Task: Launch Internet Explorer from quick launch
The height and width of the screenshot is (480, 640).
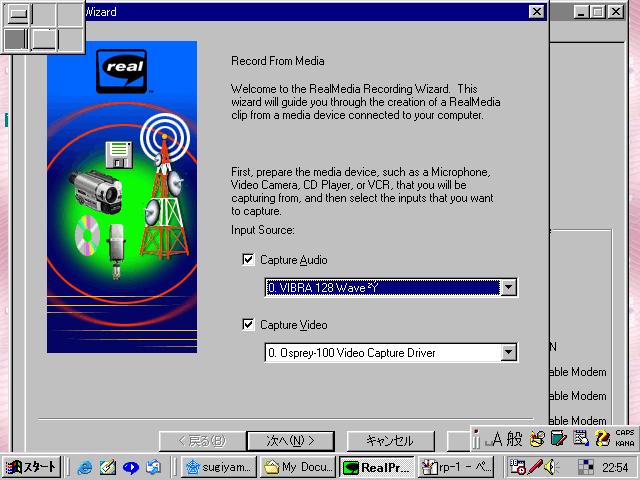Action: pyautogui.click(x=85, y=467)
